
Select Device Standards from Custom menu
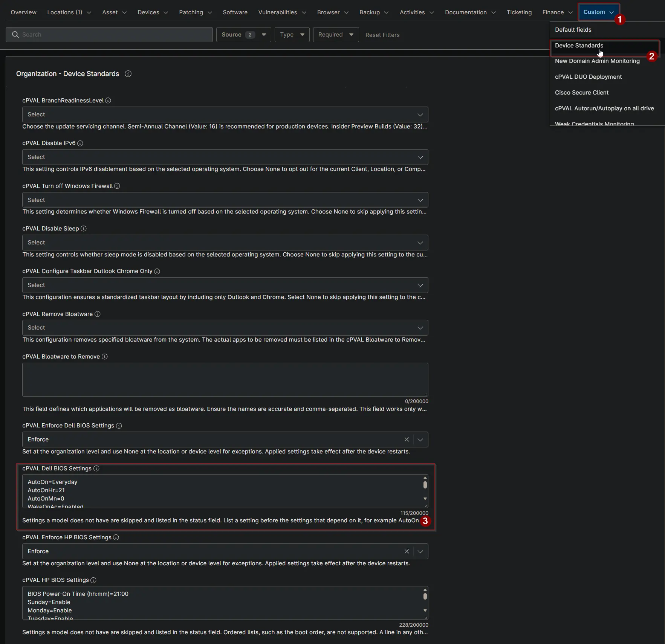(x=604, y=46)
